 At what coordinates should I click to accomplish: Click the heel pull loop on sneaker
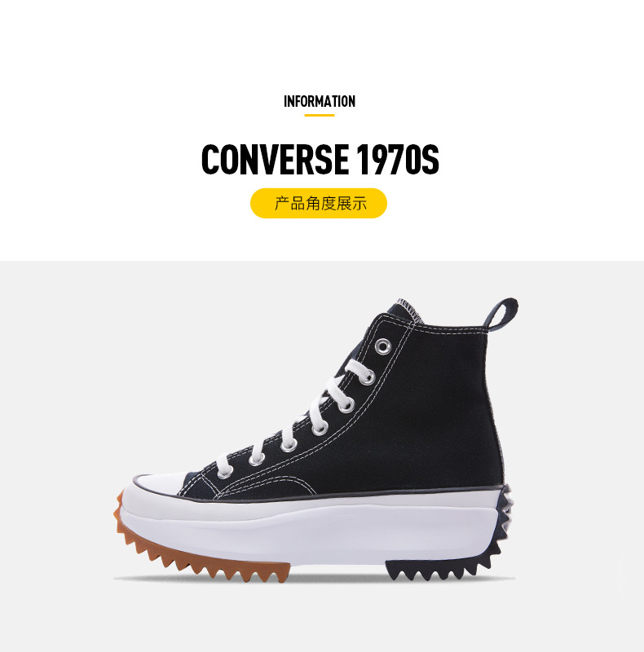(502, 315)
